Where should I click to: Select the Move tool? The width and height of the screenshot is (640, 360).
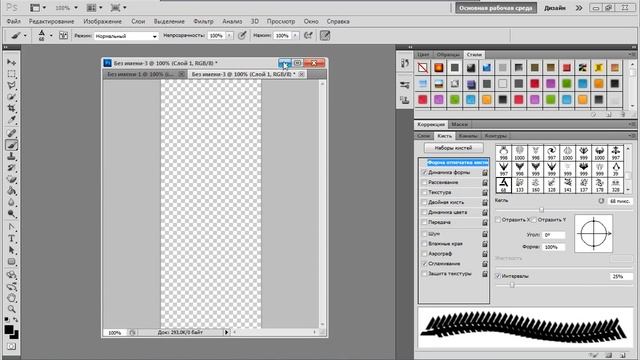click(x=11, y=62)
